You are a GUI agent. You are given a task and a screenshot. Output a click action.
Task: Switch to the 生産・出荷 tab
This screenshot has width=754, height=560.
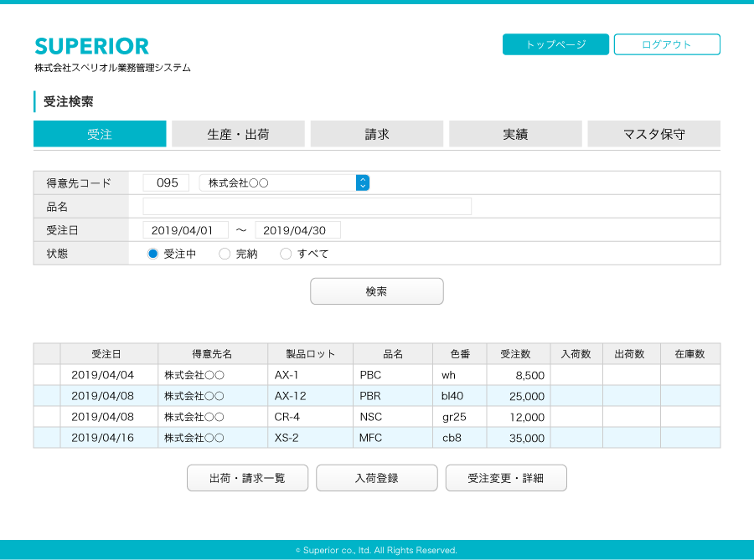238,134
